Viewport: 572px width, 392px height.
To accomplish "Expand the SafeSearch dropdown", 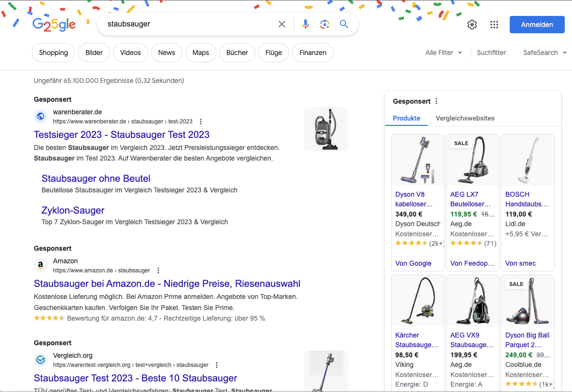I will [x=544, y=53].
